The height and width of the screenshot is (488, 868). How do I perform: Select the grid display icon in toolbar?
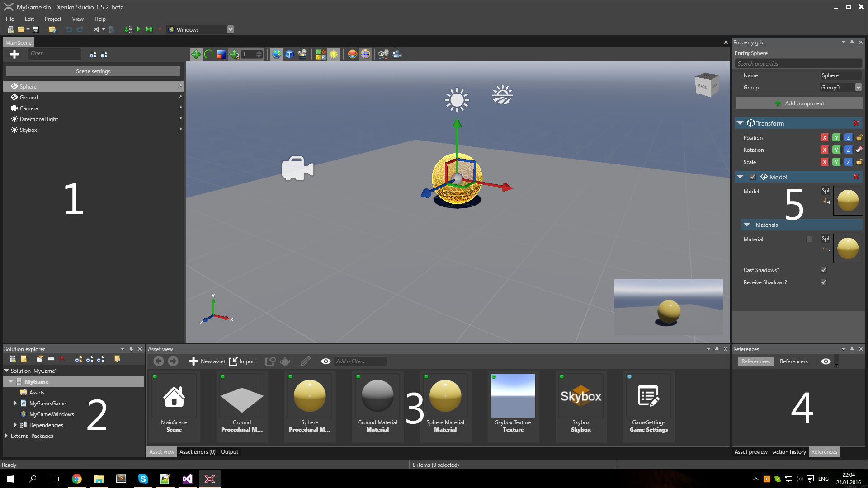(x=365, y=54)
